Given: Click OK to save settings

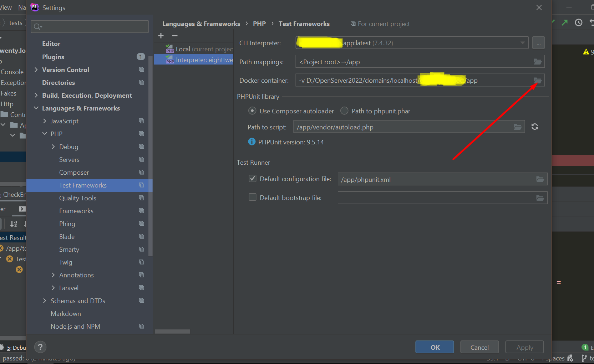Looking at the screenshot, I should pyautogui.click(x=435, y=347).
